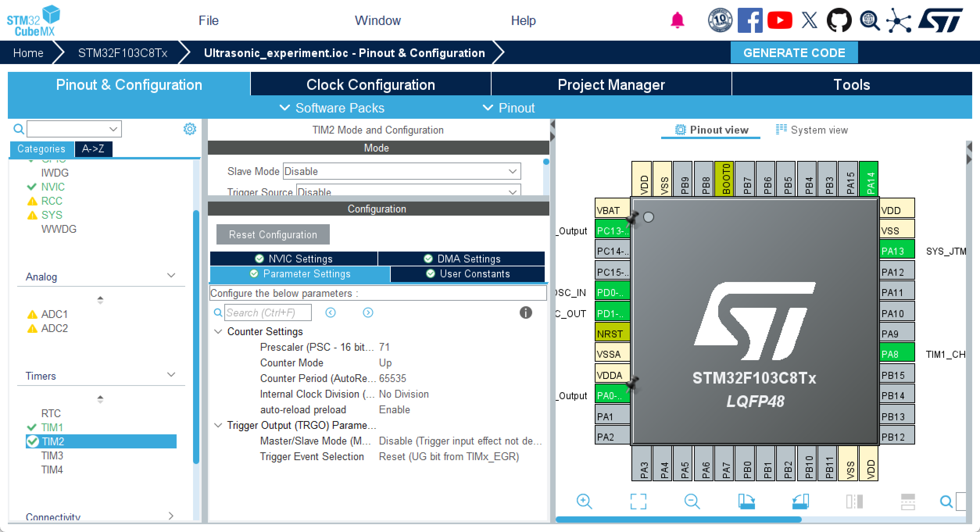Open the categories settings gear icon
Screen dimensions: 980x532
click(190, 129)
